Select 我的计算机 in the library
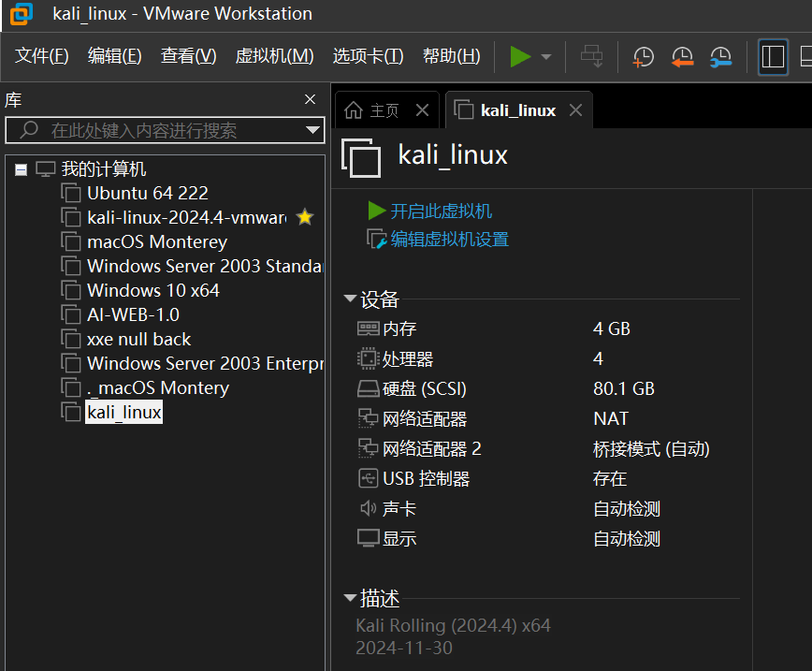Image resolution: width=812 pixels, height=671 pixels. pos(104,168)
